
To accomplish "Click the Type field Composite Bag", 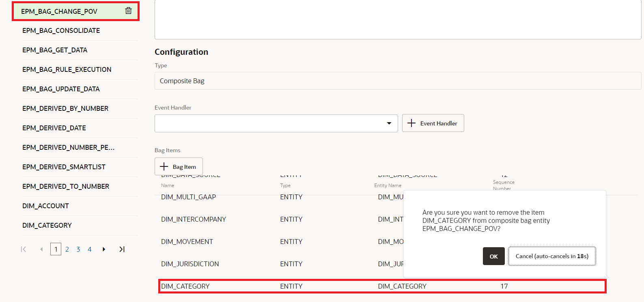I will point(398,81).
